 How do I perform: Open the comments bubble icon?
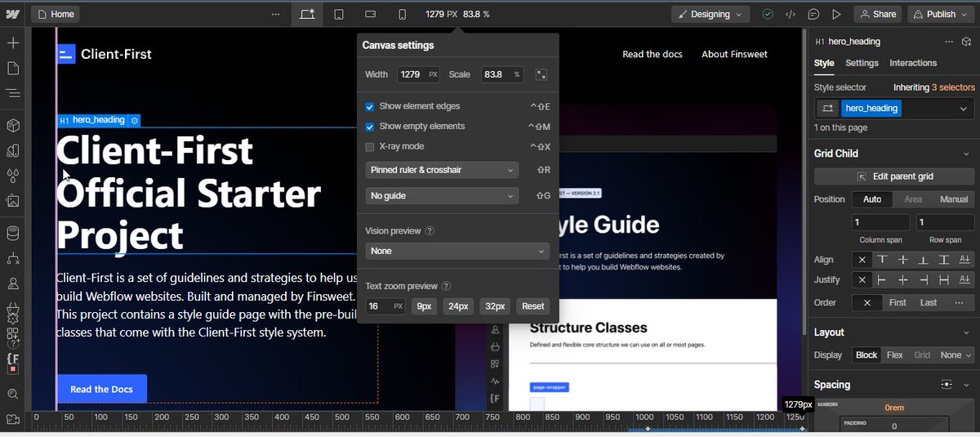[x=813, y=14]
